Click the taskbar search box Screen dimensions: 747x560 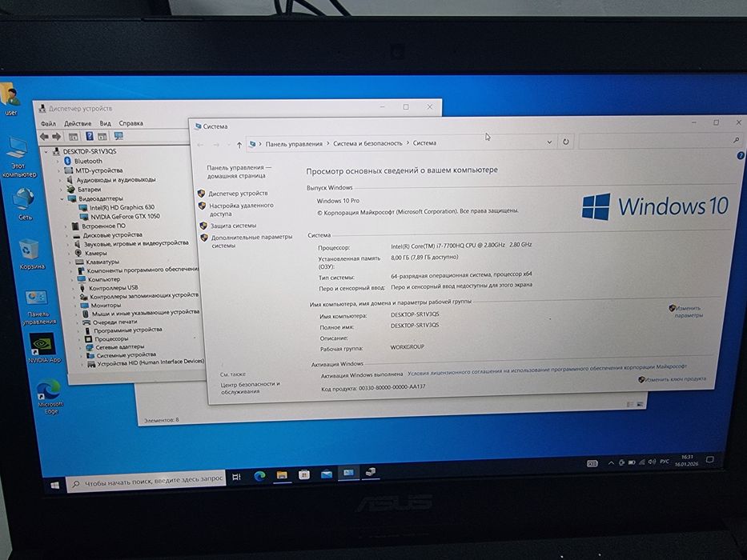[146, 481]
